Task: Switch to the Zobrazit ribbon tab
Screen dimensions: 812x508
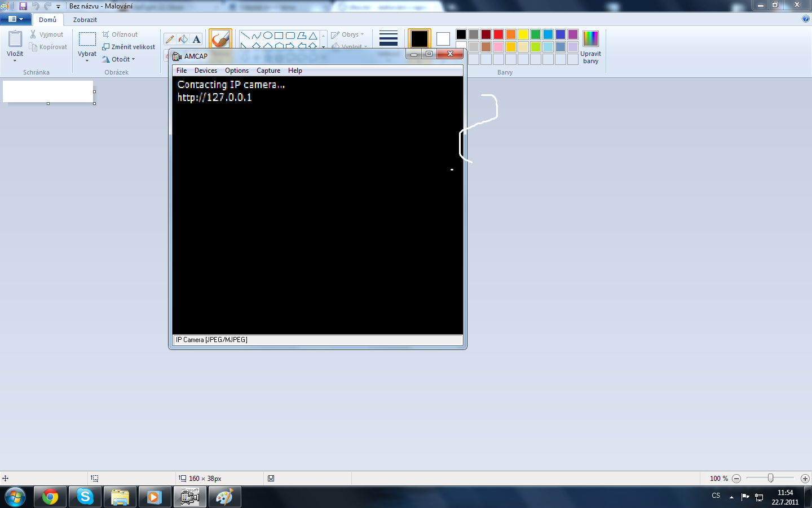Action: click(x=85, y=20)
